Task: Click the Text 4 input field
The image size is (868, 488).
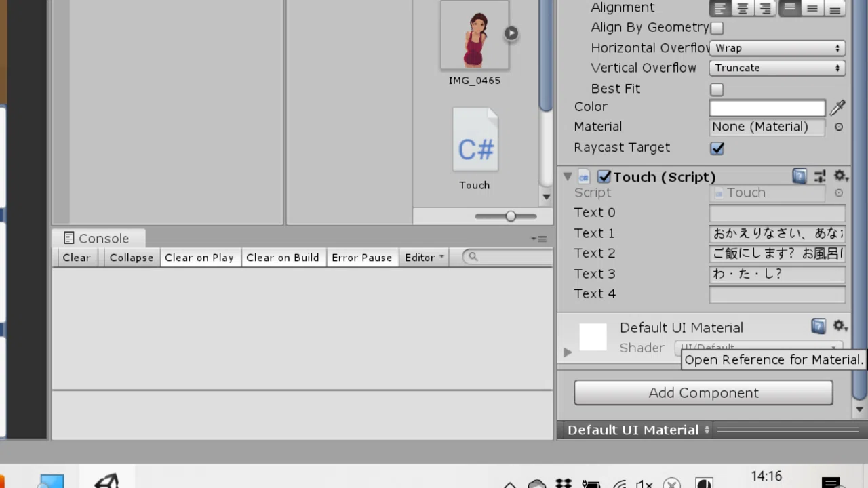Action: [777, 295]
